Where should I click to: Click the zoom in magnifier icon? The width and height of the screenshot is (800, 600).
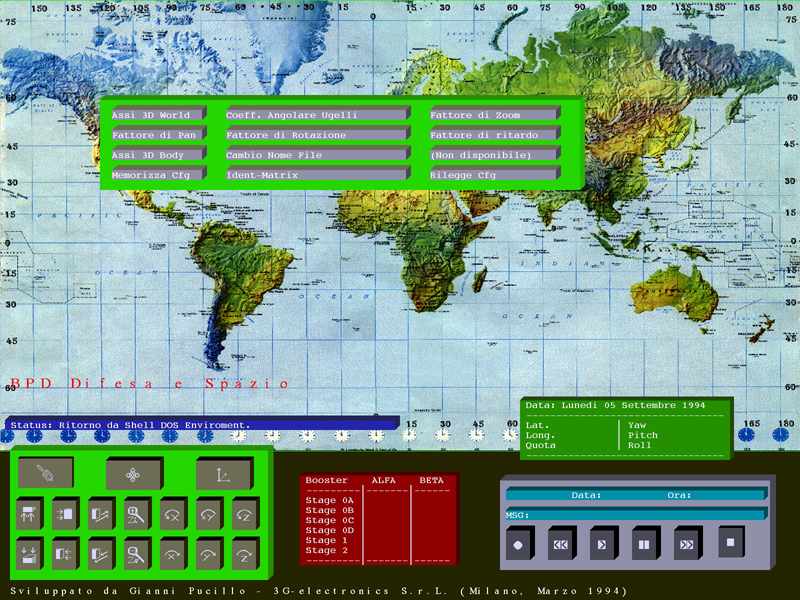(x=136, y=514)
